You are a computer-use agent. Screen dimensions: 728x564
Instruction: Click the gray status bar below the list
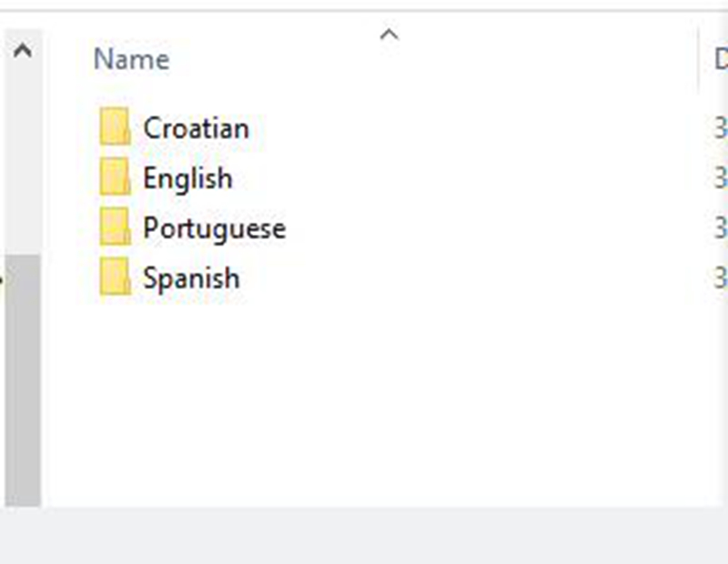tap(364, 537)
